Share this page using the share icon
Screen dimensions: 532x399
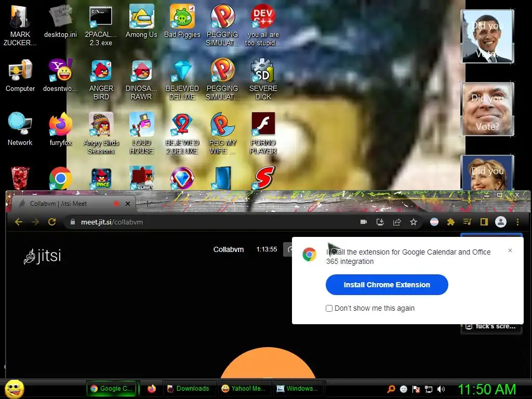click(x=396, y=222)
